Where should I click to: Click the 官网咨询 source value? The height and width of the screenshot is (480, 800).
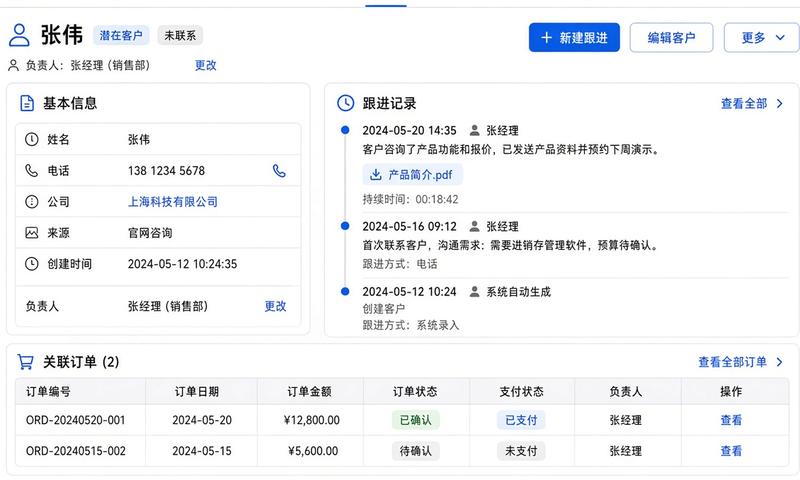point(150,233)
